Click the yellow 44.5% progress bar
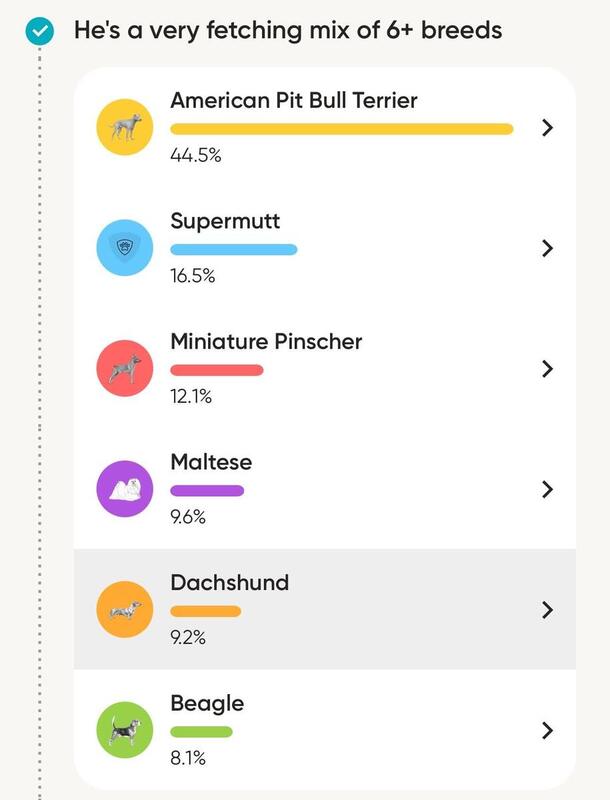Screen dimensions: 610x800 click(x=342, y=129)
